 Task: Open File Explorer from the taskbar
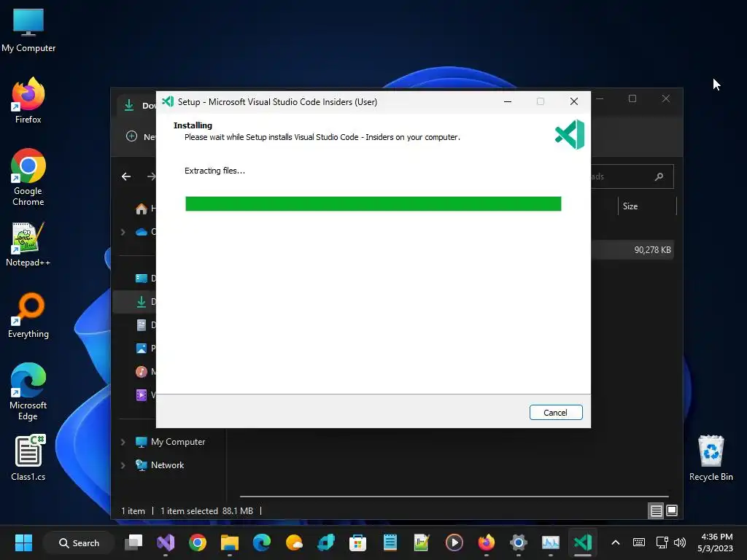pyautogui.click(x=230, y=542)
